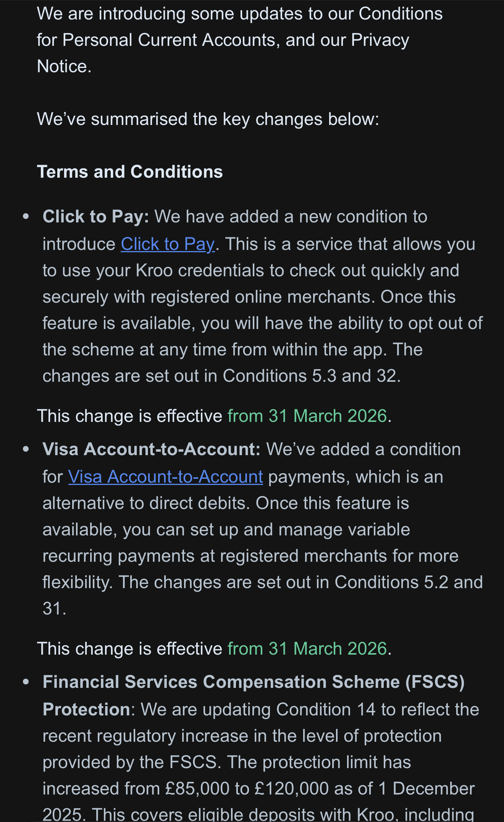Click bullet point beside Financial Services Compensation
This screenshot has height=822, width=504.
pos(26,682)
